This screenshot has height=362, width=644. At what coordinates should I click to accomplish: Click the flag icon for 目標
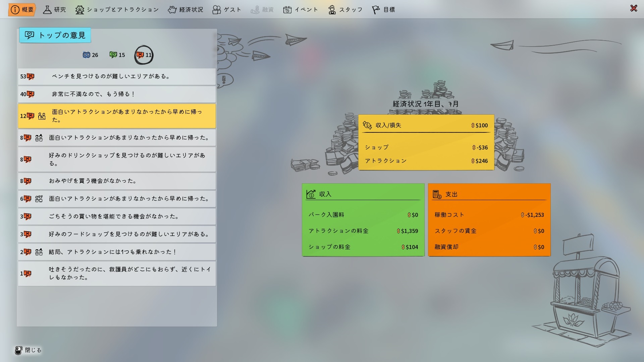pyautogui.click(x=376, y=10)
